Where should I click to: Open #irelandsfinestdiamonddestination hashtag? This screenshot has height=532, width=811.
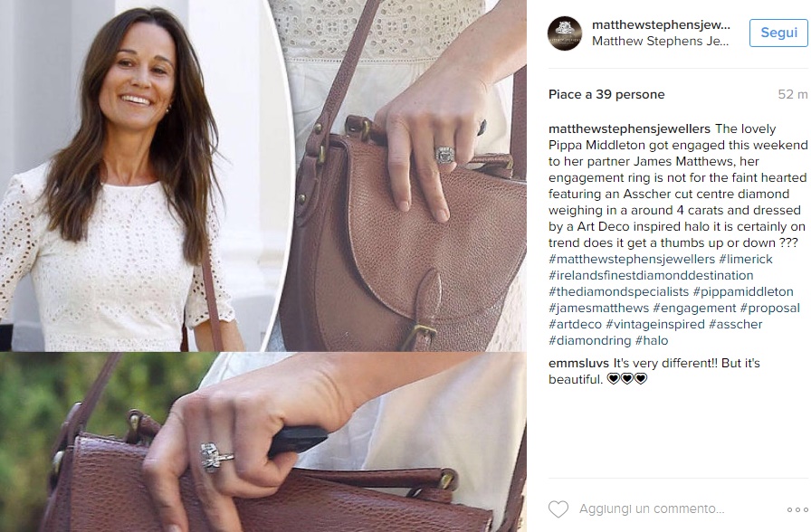[651, 276]
